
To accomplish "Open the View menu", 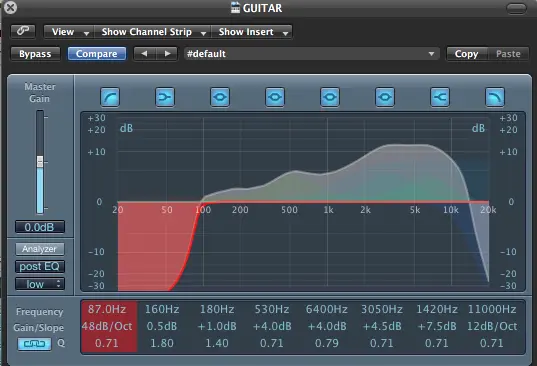I will pos(69,32).
